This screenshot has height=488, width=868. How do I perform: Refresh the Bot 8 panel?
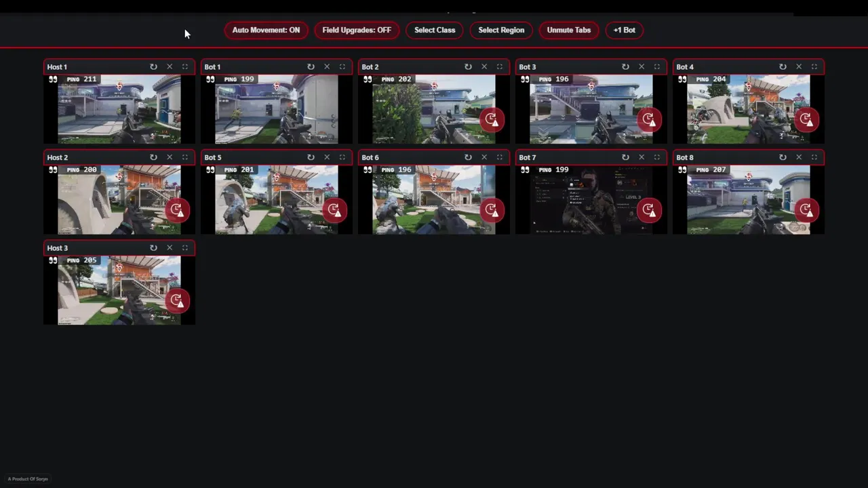click(x=783, y=157)
